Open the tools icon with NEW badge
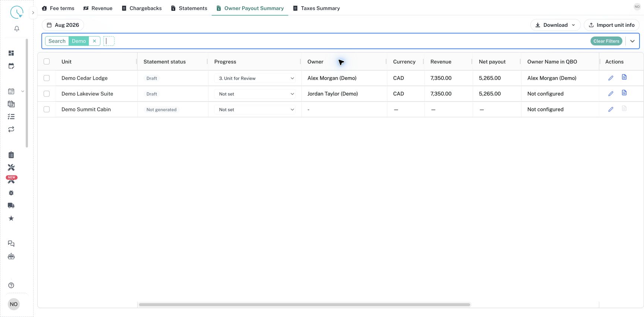This screenshot has height=317, width=644. tap(12, 180)
